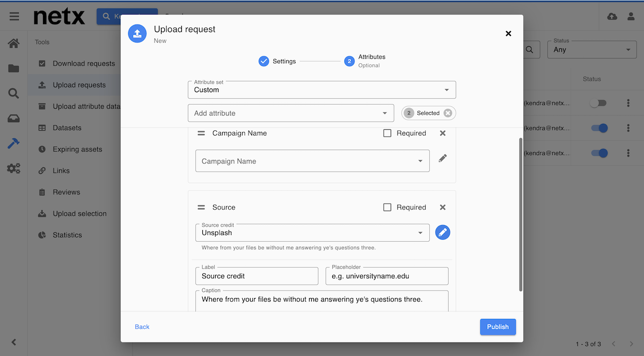Click the Publish button
This screenshot has width=644, height=356.
click(x=498, y=327)
